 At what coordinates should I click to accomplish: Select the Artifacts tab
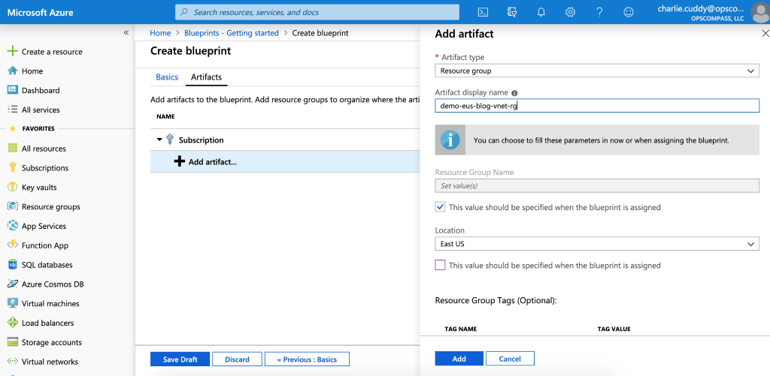[x=206, y=77]
